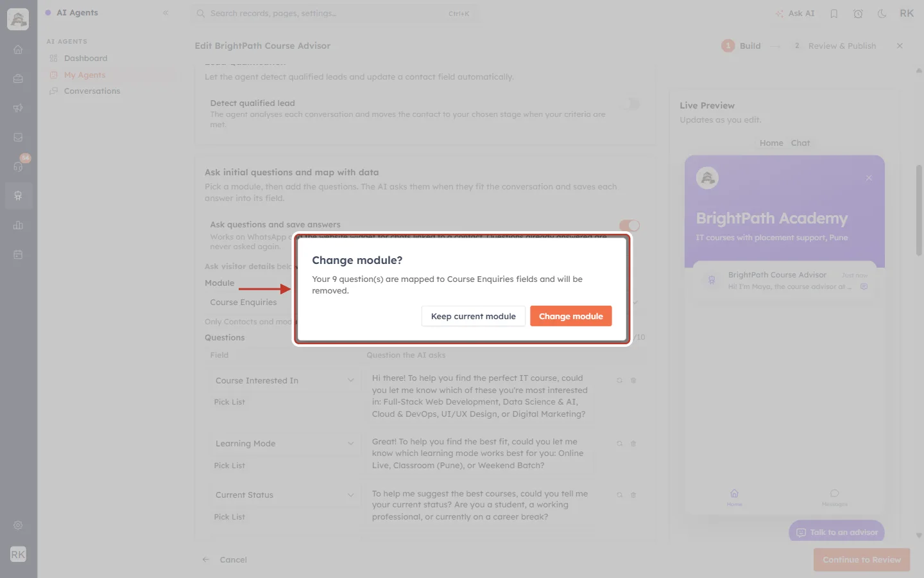924x578 pixels.
Task: Go to My Agents in the AI Agents menu
Action: click(x=84, y=74)
